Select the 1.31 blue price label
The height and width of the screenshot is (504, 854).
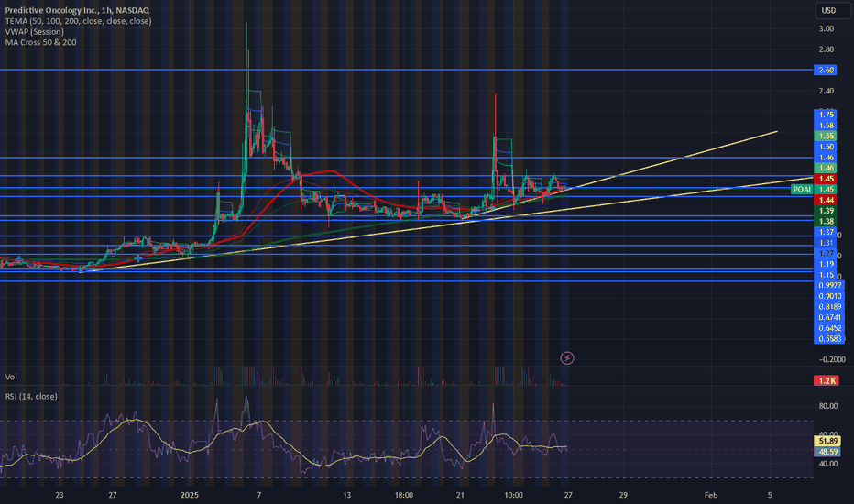[827, 243]
